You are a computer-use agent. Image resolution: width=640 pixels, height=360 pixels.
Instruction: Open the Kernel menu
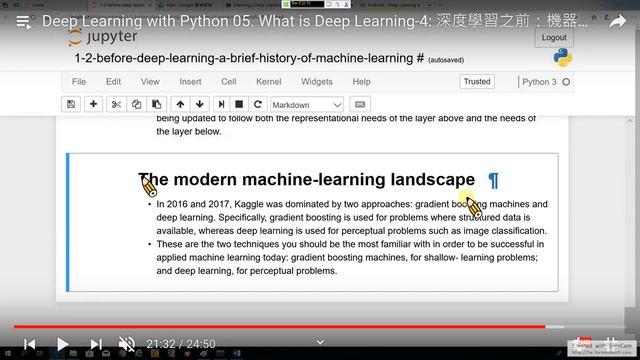click(269, 82)
